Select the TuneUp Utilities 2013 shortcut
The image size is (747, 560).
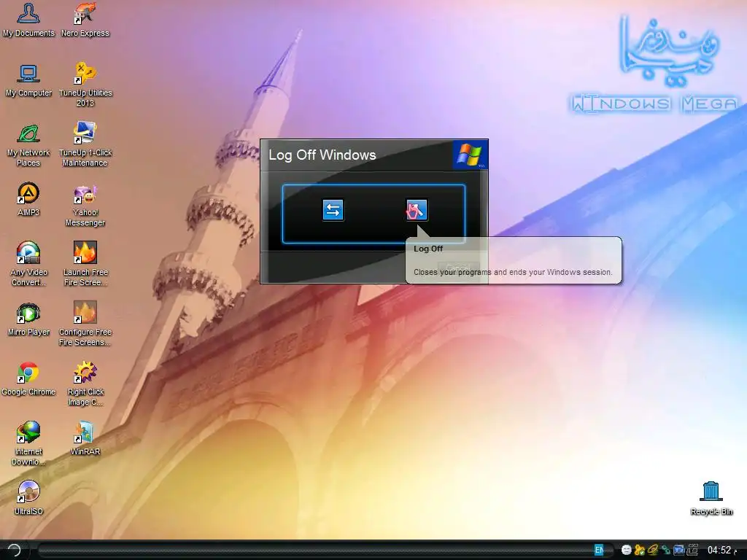[x=85, y=85]
